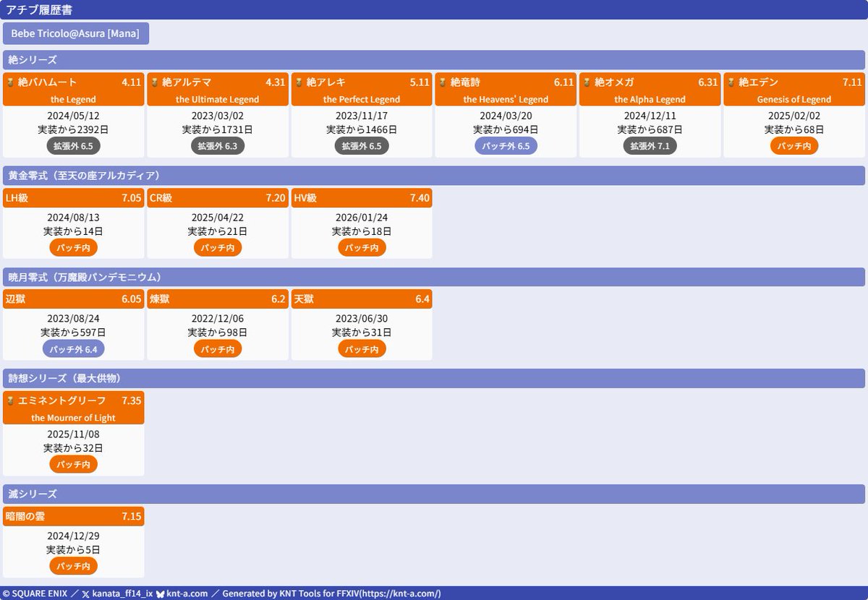Click the パッチ内 badge under 絶エデン

[x=794, y=146]
